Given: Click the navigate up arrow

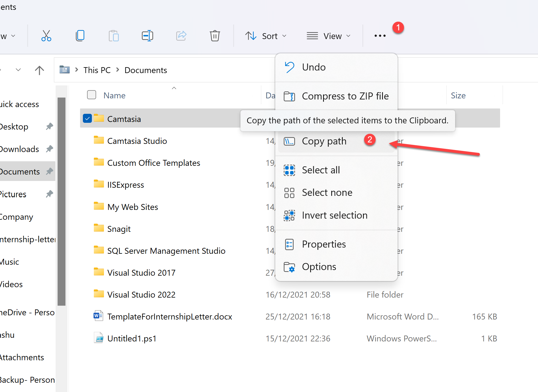Looking at the screenshot, I should [39, 70].
